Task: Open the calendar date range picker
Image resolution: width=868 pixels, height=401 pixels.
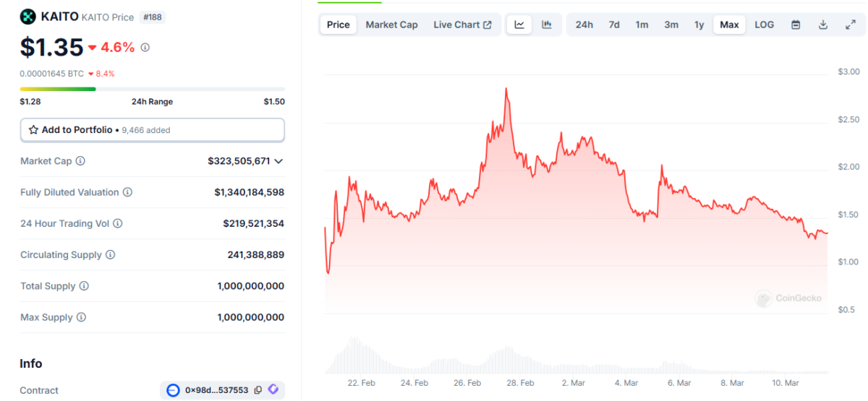Action: click(x=796, y=25)
